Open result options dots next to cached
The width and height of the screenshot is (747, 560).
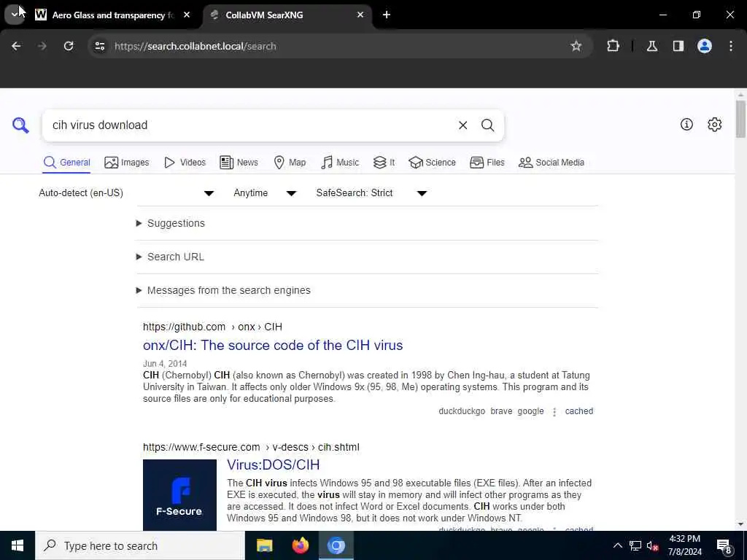tap(554, 411)
